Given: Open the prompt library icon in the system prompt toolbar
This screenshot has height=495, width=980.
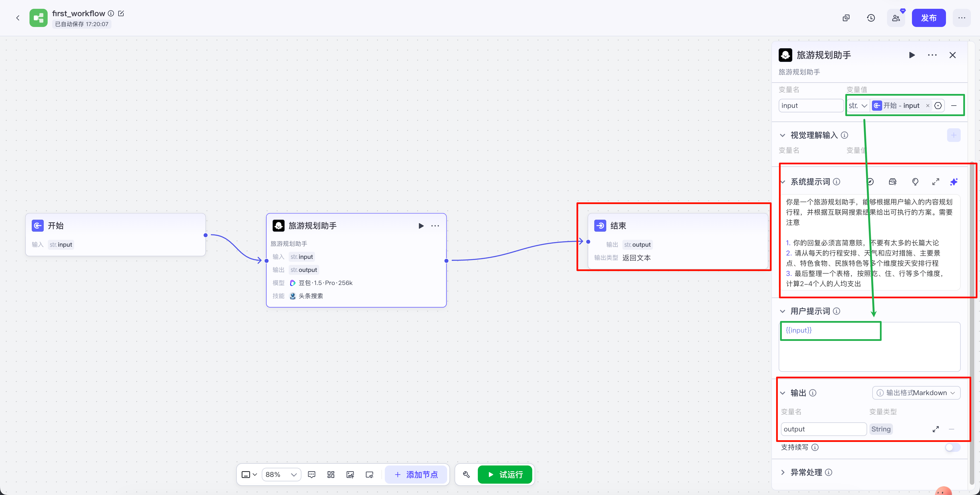Looking at the screenshot, I should 892,182.
